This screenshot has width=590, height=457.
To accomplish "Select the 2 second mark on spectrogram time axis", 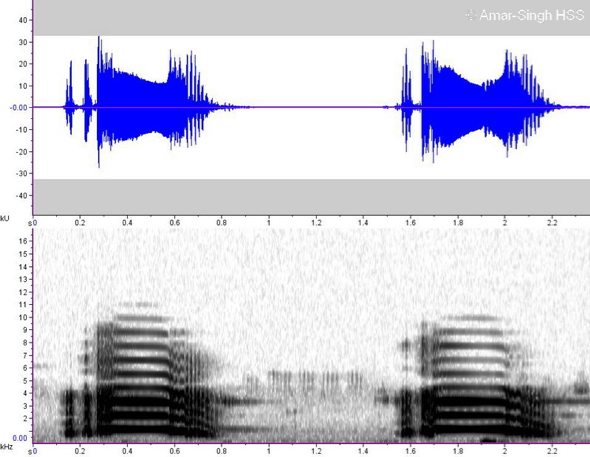I will click(505, 451).
